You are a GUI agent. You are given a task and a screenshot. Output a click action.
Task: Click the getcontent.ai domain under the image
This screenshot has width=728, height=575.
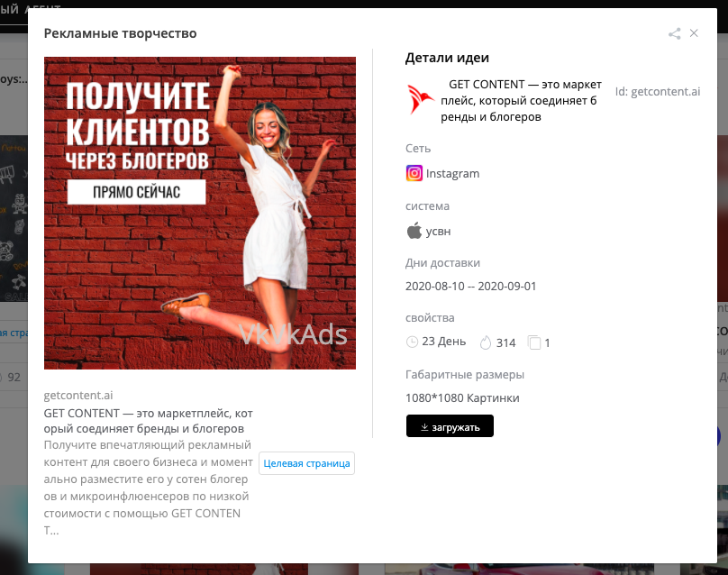click(78, 396)
